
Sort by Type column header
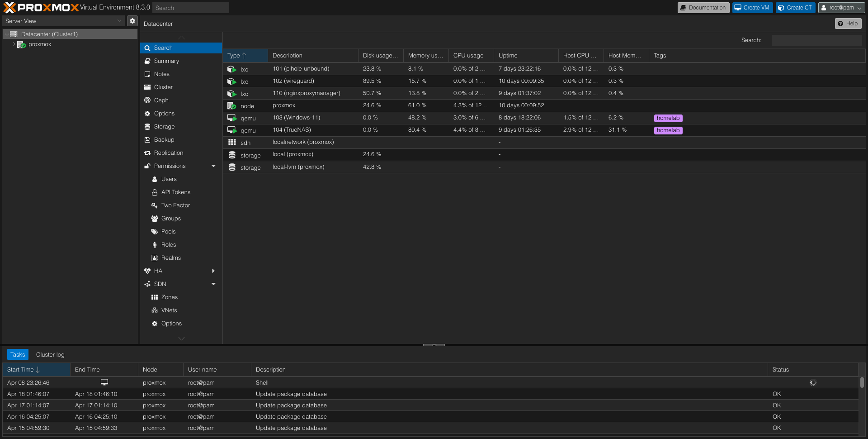tap(245, 55)
